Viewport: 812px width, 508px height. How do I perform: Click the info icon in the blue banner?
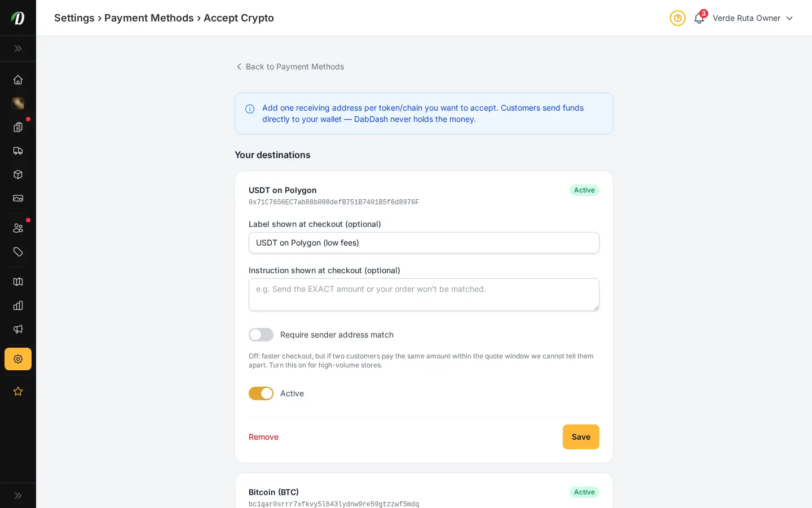250,109
